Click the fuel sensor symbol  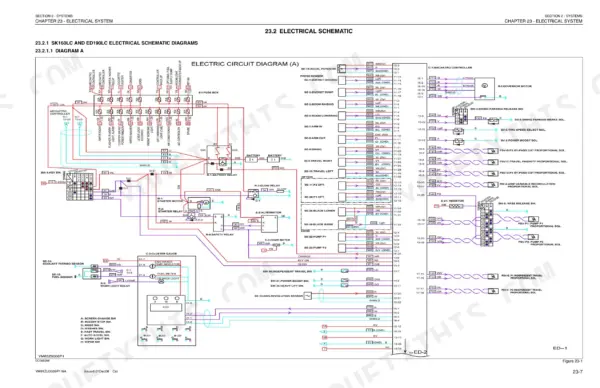[x=92, y=275]
